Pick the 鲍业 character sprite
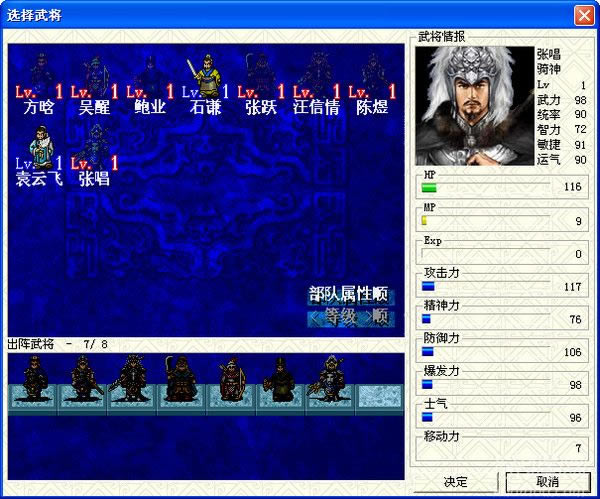600x499 pixels. pos(150,78)
